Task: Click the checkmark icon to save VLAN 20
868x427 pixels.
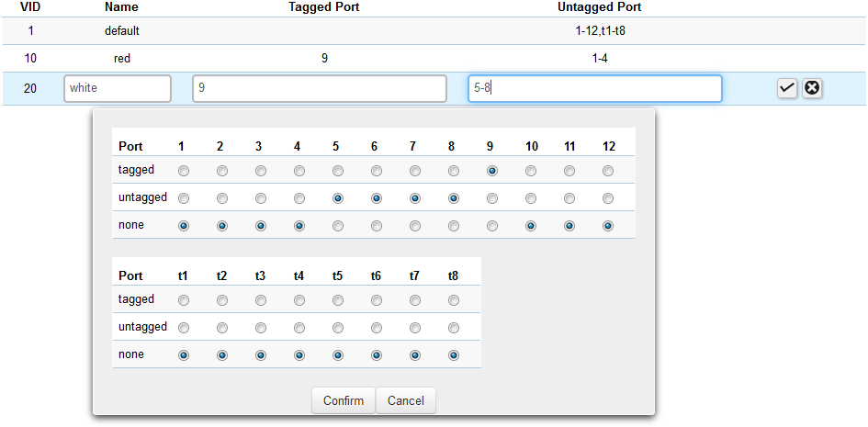Action: coord(787,88)
